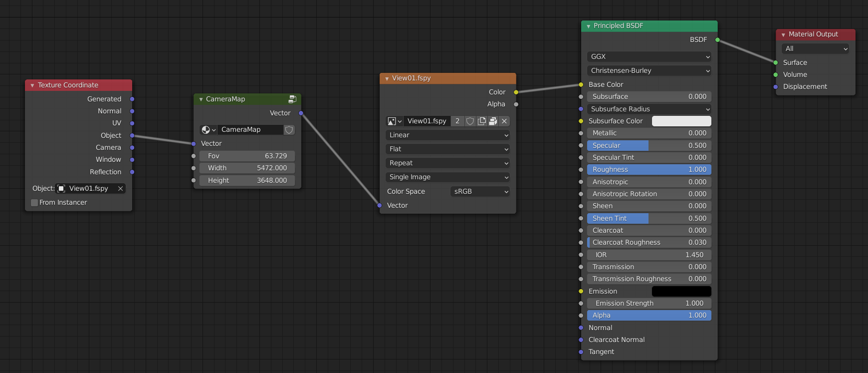Click the Transmission value field
Screen dimensions: 868x373
(x=649, y=267)
